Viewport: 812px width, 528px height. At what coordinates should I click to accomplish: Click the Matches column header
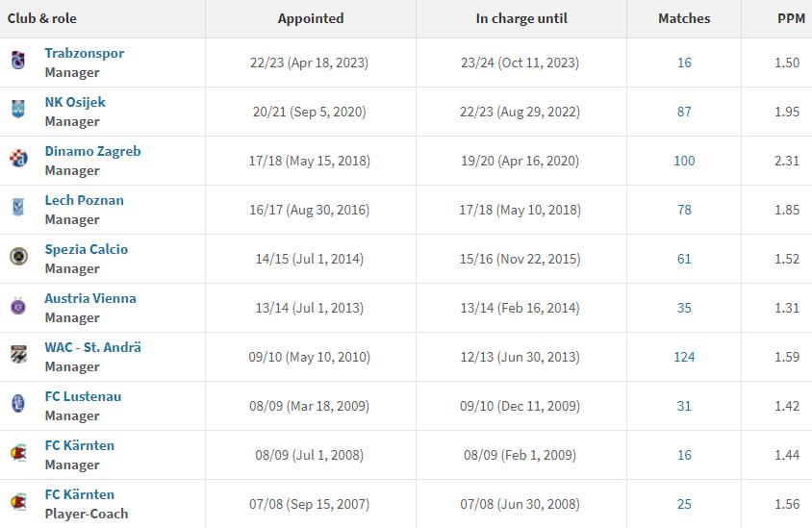[x=684, y=18]
